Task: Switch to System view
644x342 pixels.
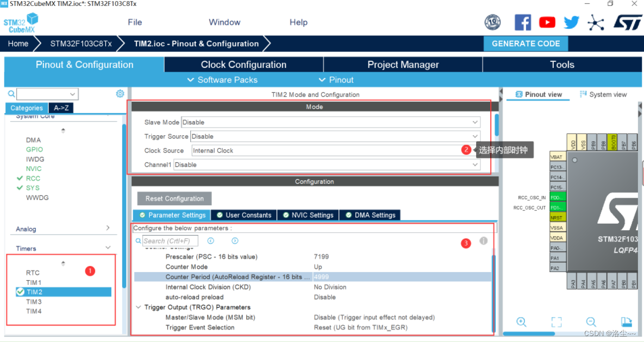Action: (x=603, y=94)
